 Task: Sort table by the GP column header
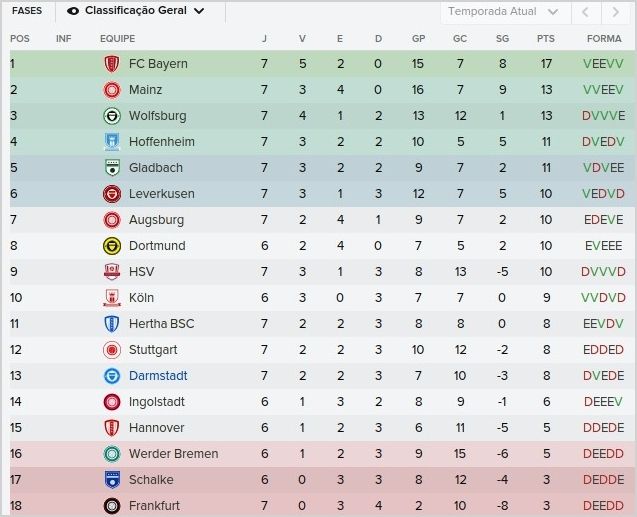[x=418, y=39]
